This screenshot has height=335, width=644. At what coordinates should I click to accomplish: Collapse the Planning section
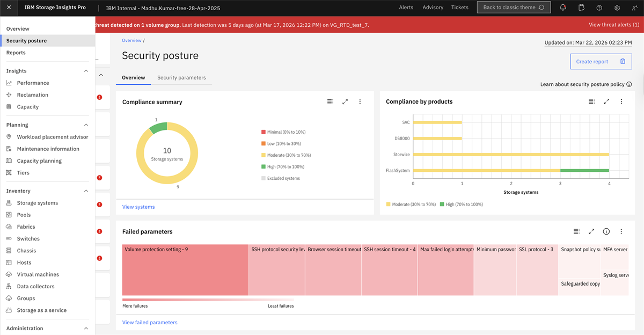[x=86, y=125]
